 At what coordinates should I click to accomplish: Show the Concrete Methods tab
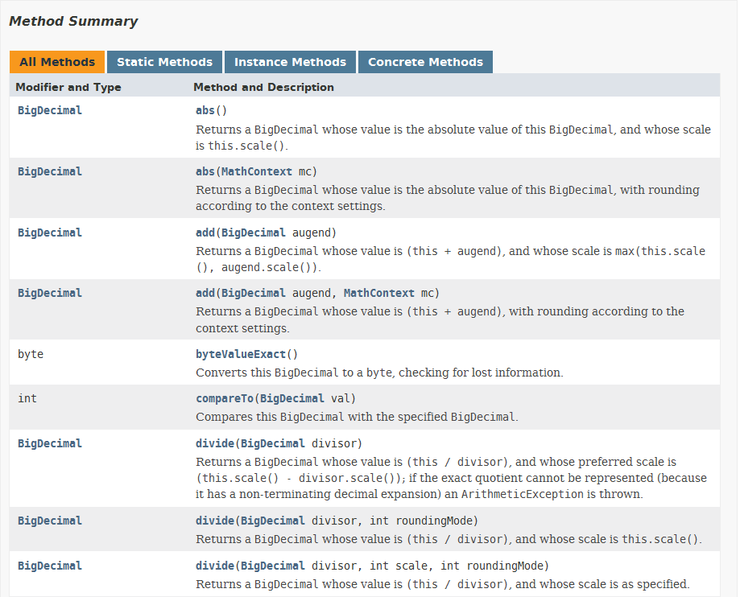(x=425, y=62)
